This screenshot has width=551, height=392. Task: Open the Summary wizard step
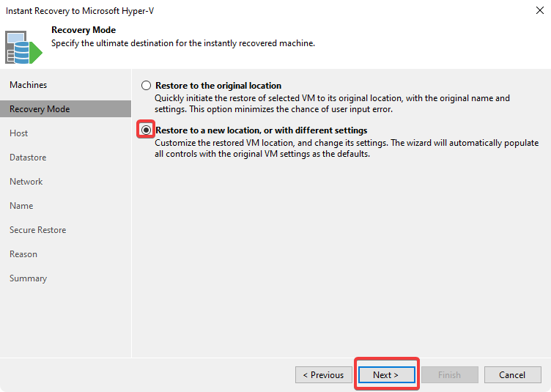click(x=28, y=278)
